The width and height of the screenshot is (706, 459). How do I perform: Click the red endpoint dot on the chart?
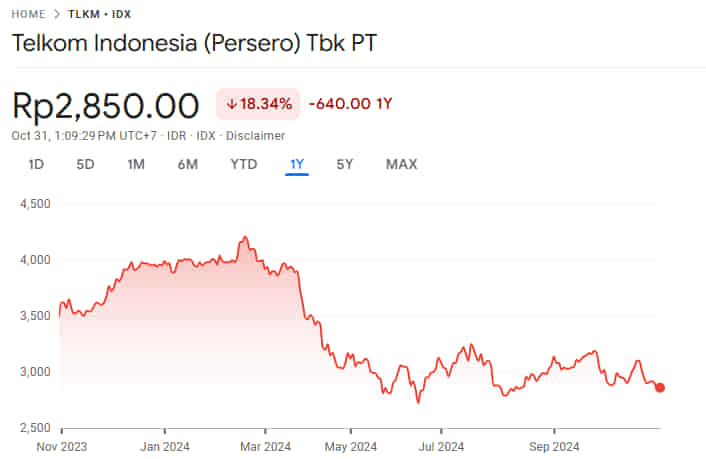click(x=660, y=388)
